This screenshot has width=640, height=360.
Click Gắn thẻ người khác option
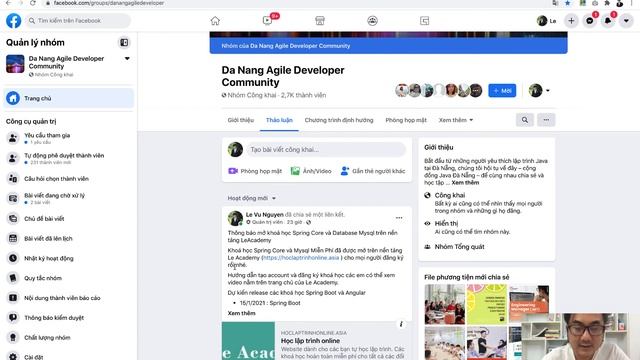pyautogui.click(x=373, y=171)
